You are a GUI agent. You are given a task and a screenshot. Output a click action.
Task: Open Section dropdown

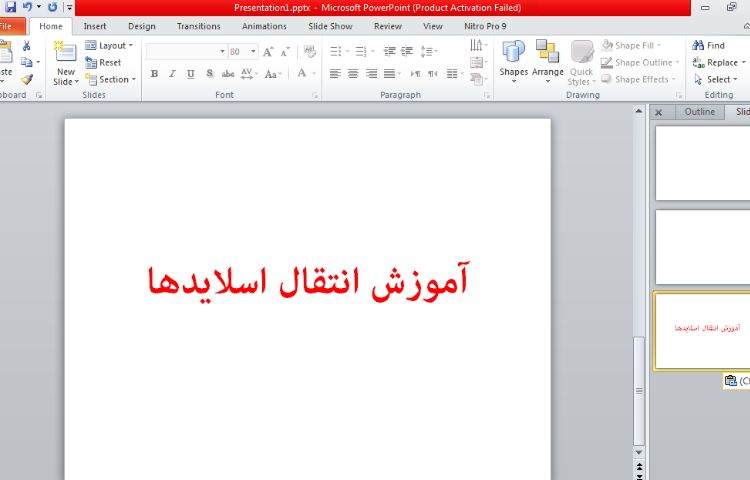pos(110,79)
